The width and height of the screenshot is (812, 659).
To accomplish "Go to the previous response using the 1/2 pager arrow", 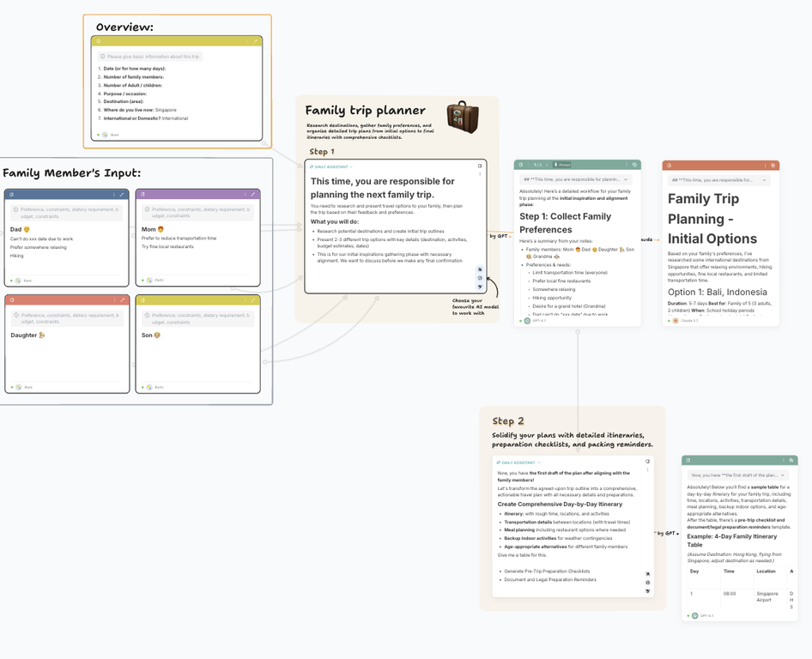I will pos(530,165).
